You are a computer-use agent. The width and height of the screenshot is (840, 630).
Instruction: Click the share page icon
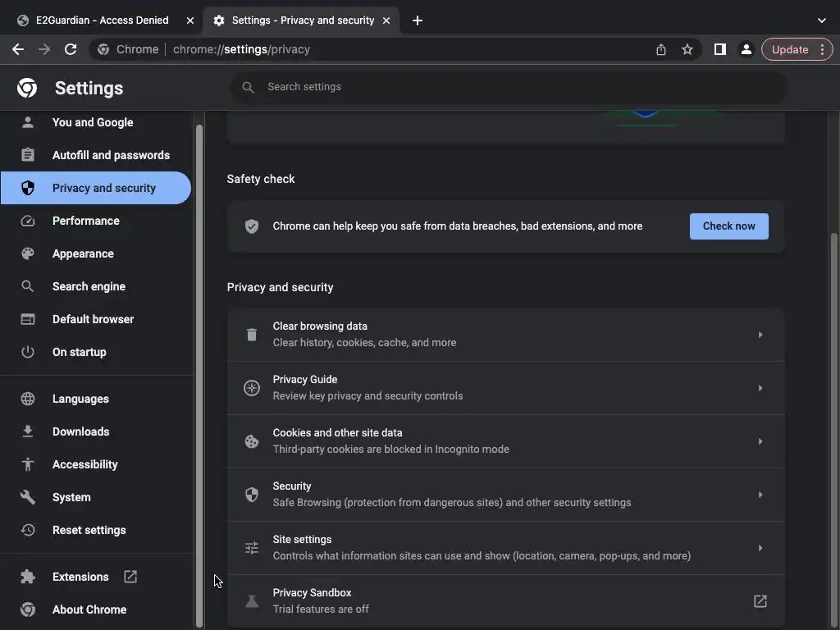tap(661, 49)
